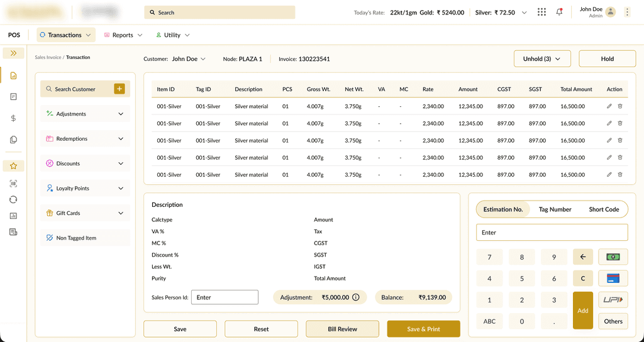This screenshot has width=644, height=342.
Task: Click the Save button
Action: tap(180, 329)
